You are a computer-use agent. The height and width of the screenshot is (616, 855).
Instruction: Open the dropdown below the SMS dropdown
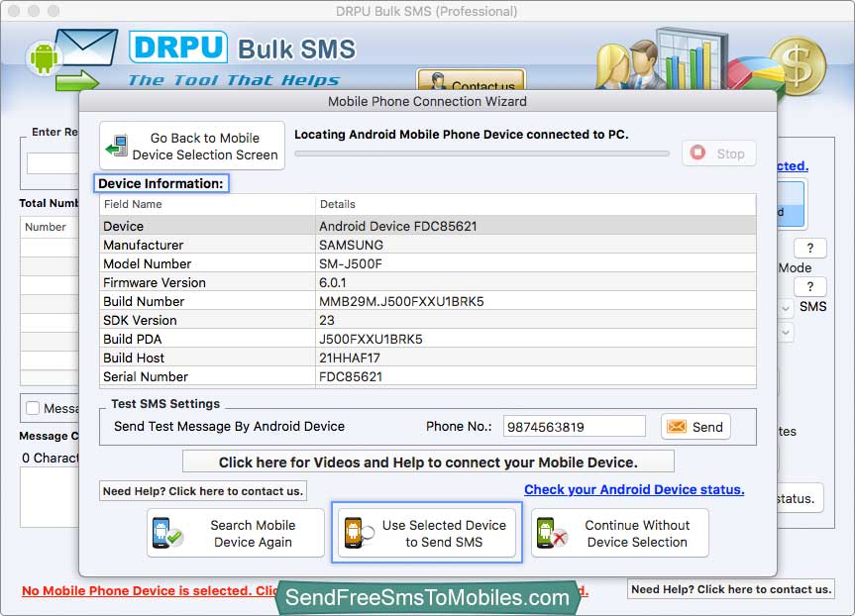click(x=786, y=332)
